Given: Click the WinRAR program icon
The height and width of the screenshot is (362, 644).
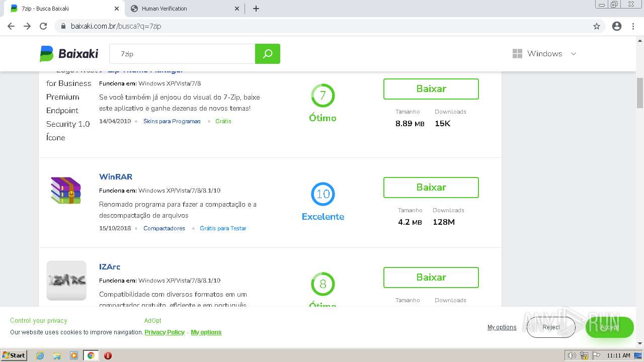Looking at the screenshot, I should (x=66, y=191).
